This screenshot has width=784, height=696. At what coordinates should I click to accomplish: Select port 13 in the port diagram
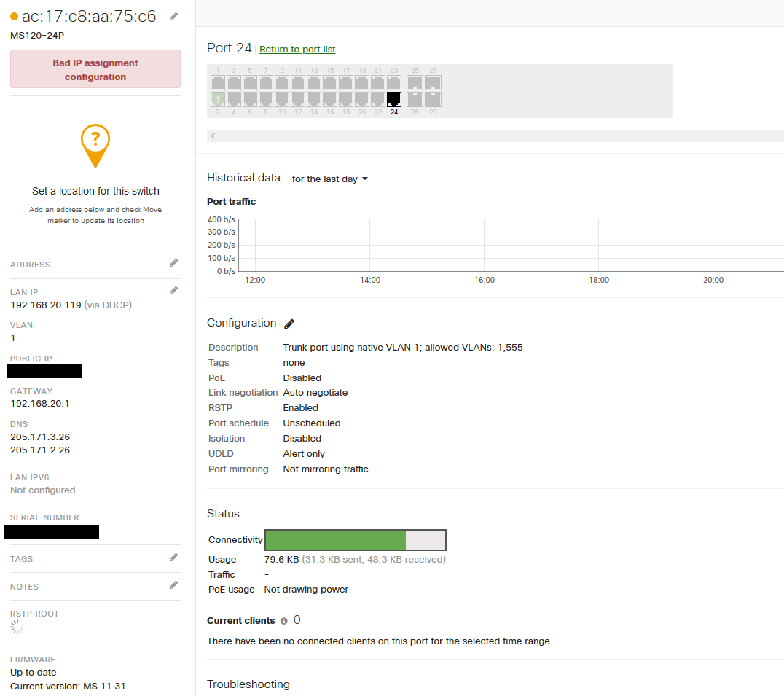pyautogui.click(x=313, y=82)
